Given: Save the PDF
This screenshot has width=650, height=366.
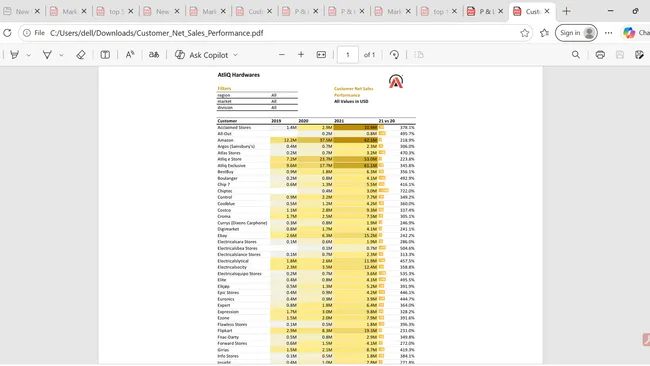Looking at the screenshot, I should (x=620, y=55).
